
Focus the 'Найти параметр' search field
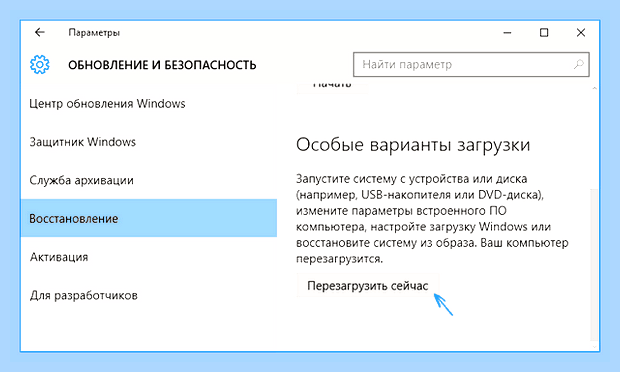click(x=471, y=64)
